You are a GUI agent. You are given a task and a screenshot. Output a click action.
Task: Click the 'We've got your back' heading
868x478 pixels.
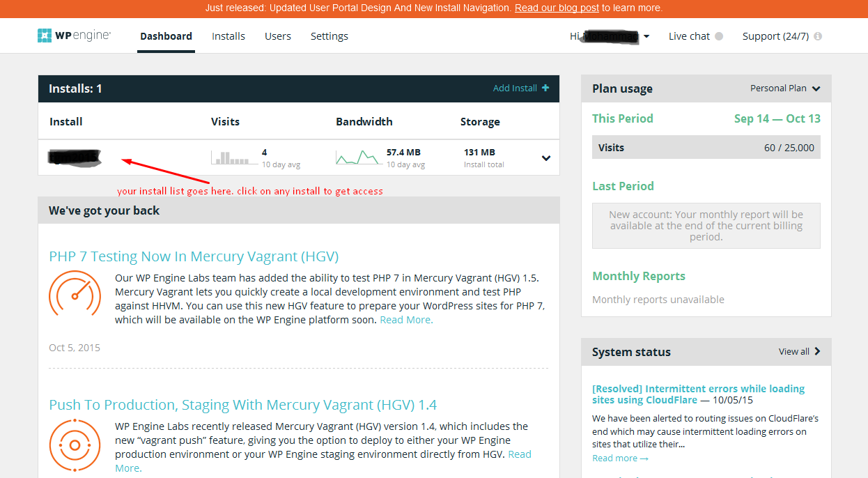point(104,210)
